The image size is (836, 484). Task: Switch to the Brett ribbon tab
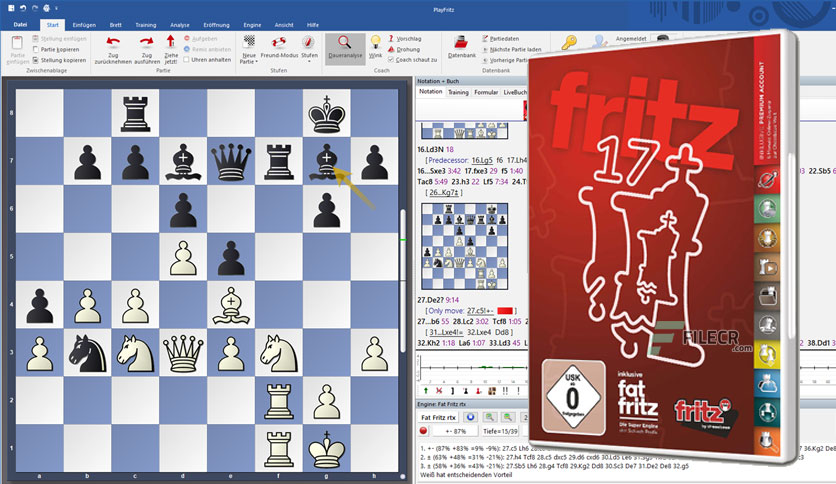[116, 25]
